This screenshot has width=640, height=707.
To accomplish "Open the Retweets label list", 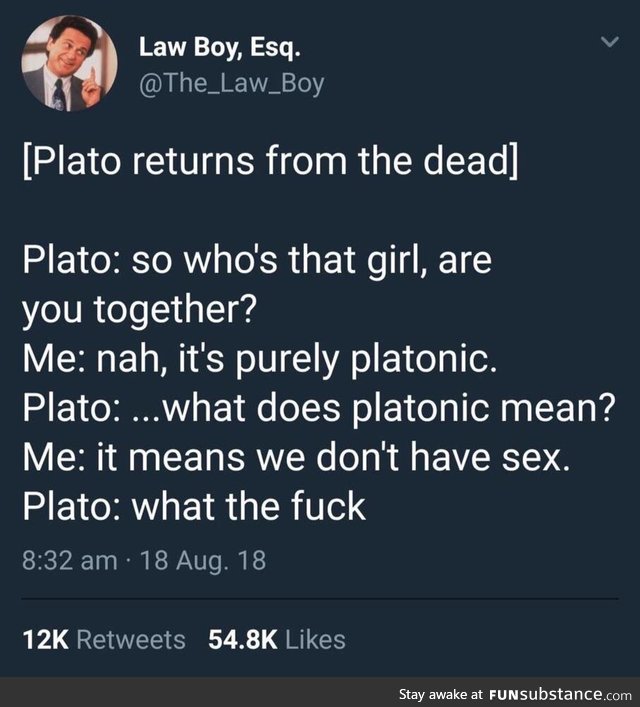I will tap(131, 640).
